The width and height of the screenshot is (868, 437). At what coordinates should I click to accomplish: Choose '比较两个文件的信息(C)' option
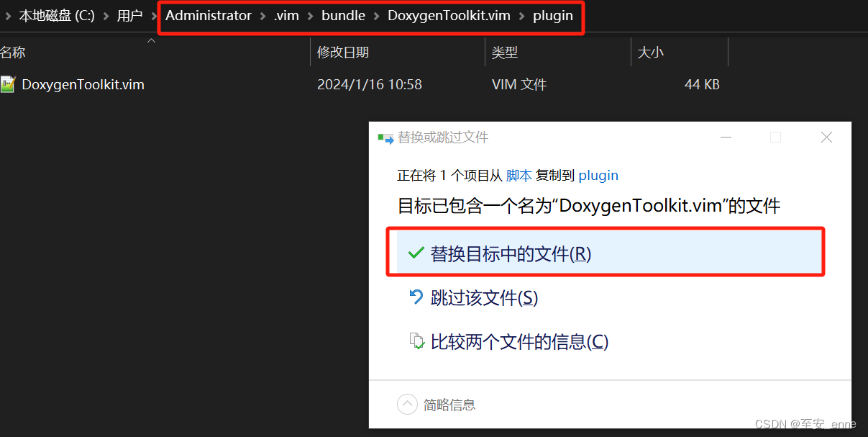[519, 341]
